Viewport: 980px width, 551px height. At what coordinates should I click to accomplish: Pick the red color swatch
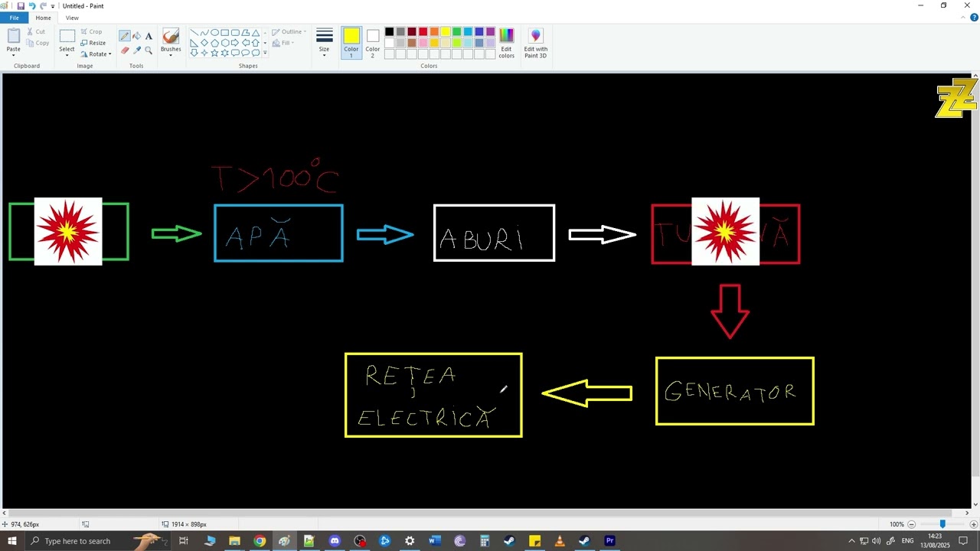[423, 31]
